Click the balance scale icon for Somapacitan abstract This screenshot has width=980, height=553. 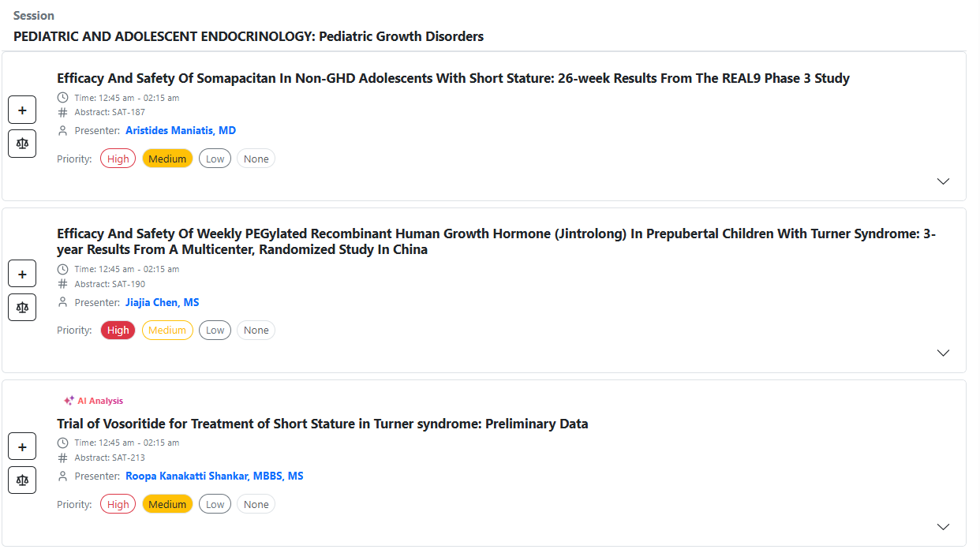pyautogui.click(x=22, y=144)
